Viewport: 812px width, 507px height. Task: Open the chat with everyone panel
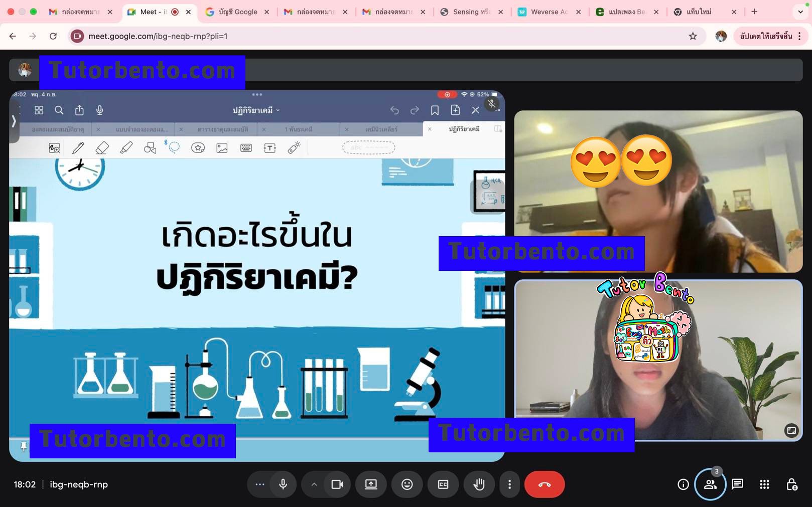[737, 484]
